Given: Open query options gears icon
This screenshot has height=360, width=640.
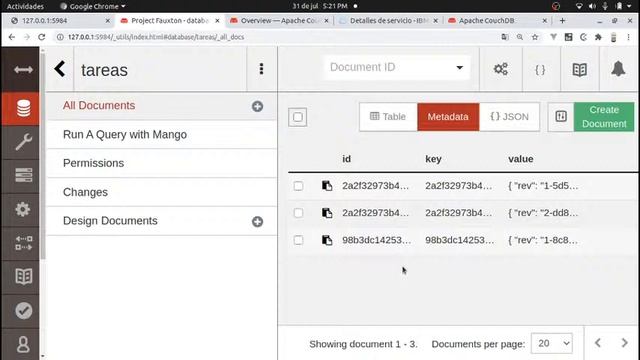Looking at the screenshot, I should (x=501, y=69).
